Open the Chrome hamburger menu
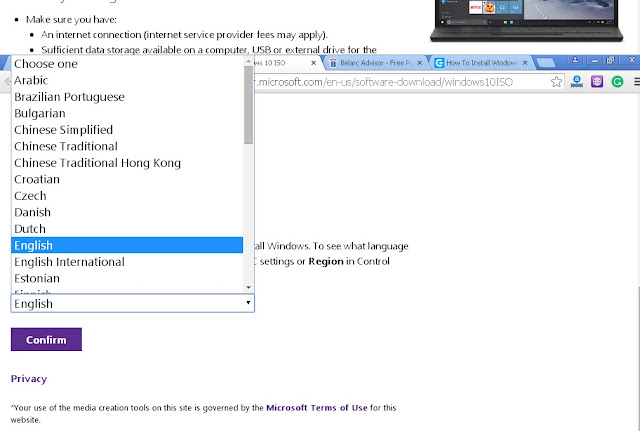The image size is (640, 431). coord(636,82)
